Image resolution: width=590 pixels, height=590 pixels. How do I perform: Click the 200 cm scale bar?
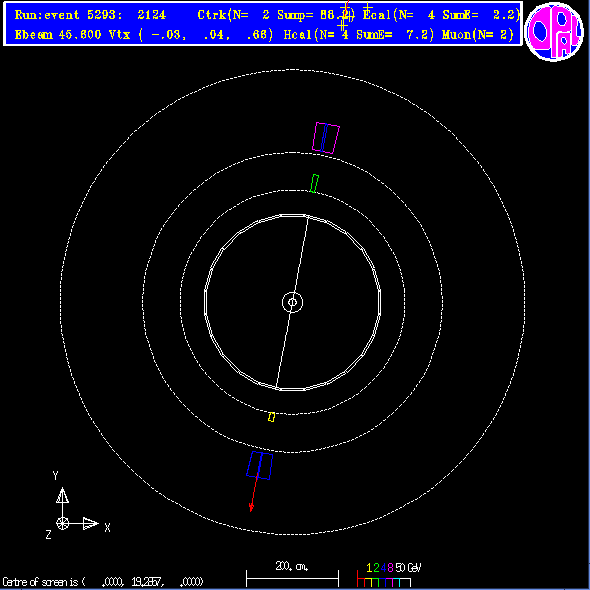click(292, 574)
